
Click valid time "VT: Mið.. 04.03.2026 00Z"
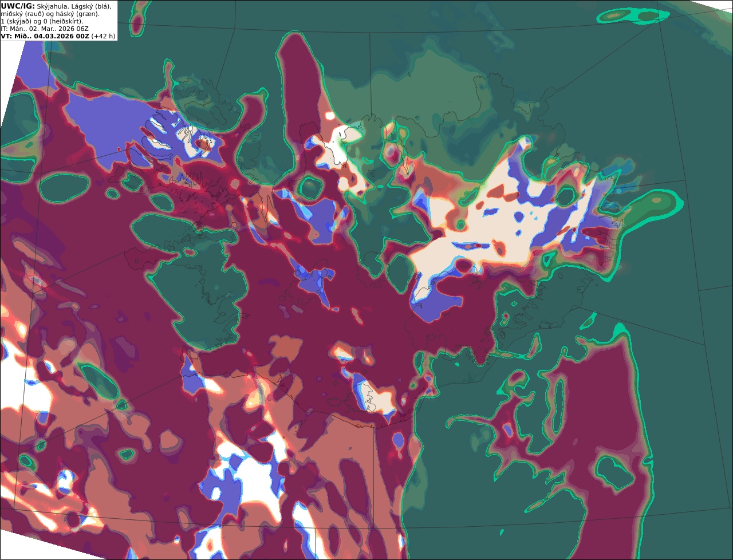tap(45, 36)
